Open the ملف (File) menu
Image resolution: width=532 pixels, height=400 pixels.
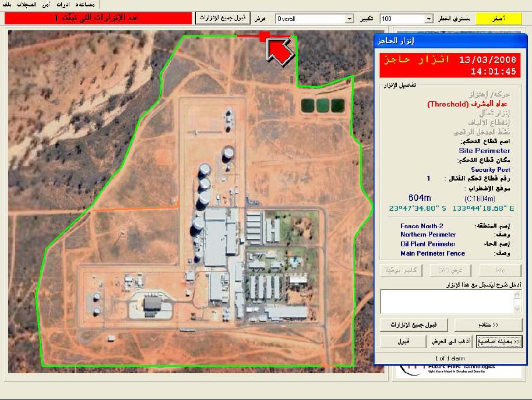point(6,4)
